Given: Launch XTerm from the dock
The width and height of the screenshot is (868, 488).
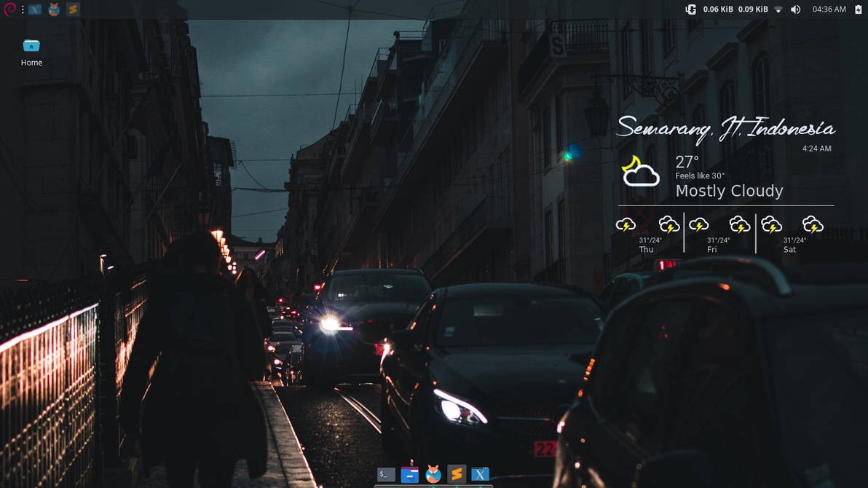Looking at the screenshot, I should pyautogui.click(x=481, y=474).
